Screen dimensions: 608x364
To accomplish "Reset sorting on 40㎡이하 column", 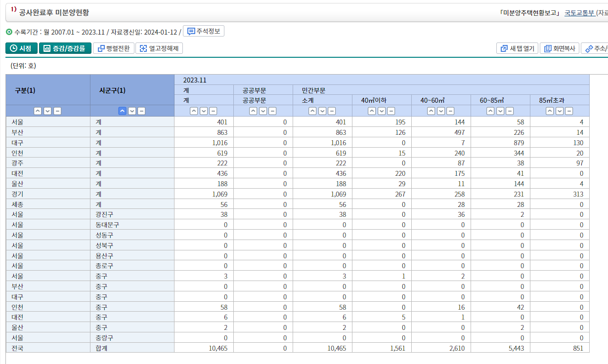I will tap(391, 111).
